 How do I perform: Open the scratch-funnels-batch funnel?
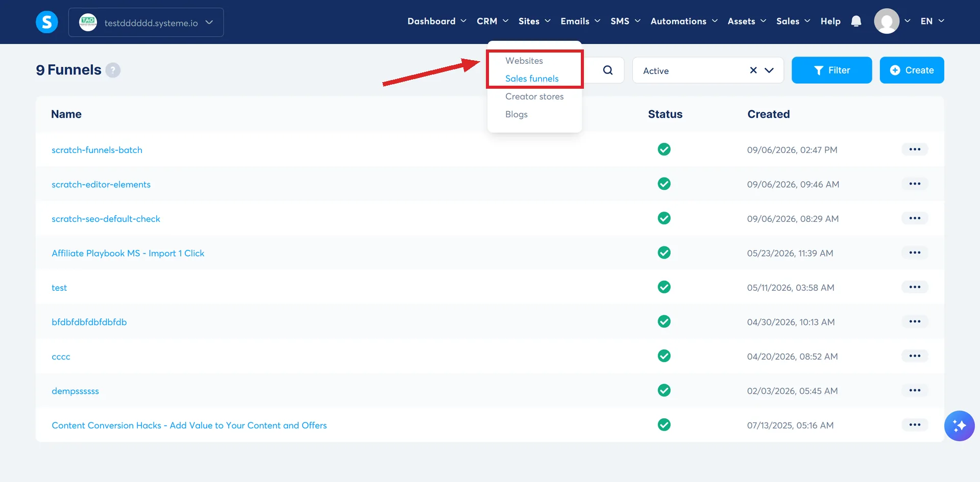97,150
